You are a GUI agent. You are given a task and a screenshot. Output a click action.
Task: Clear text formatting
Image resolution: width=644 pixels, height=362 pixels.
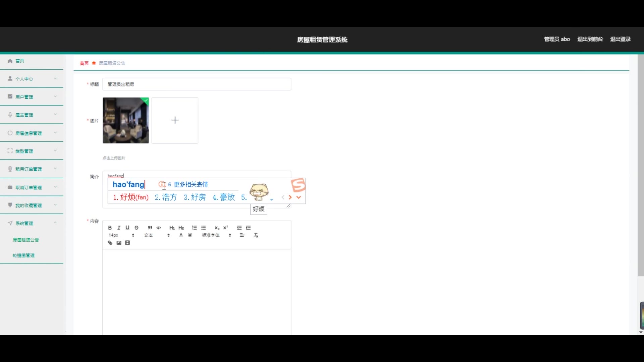point(256,235)
